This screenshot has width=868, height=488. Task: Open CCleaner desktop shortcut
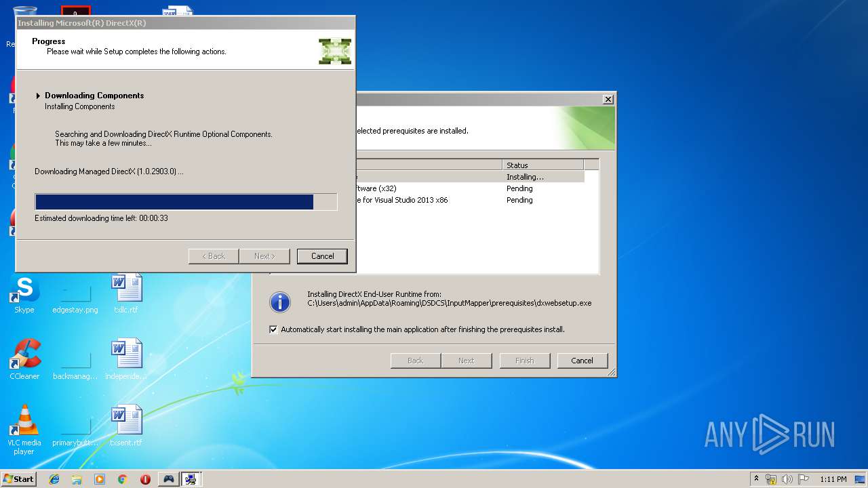24,360
